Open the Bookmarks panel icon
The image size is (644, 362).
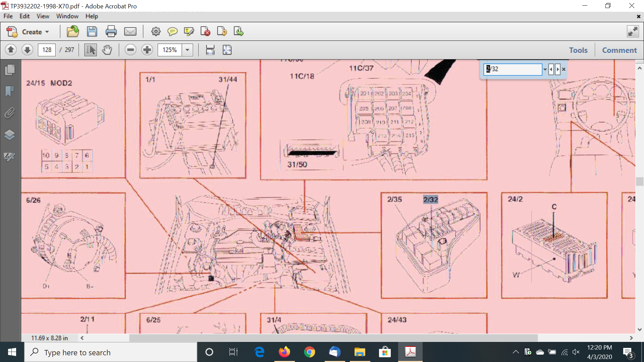9,91
